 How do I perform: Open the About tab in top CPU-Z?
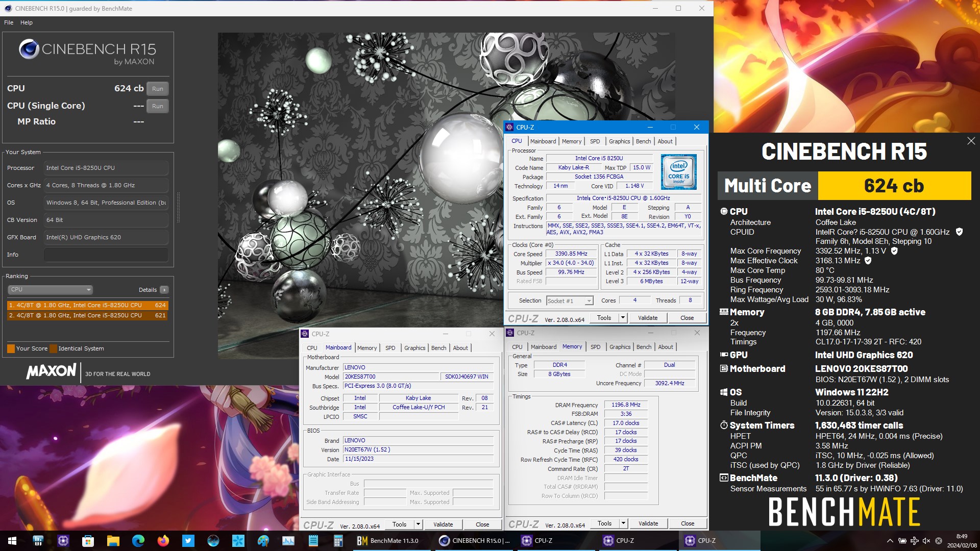[x=665, y=141]
